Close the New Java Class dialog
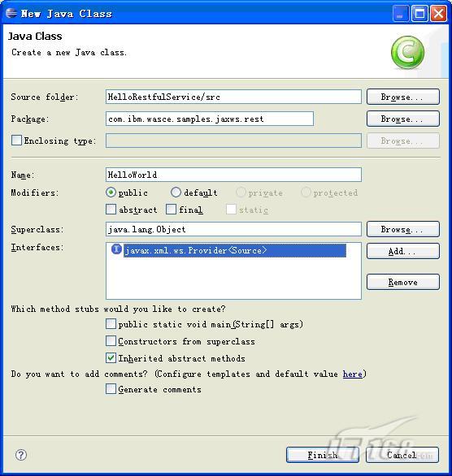 click(x=438, y=13)
